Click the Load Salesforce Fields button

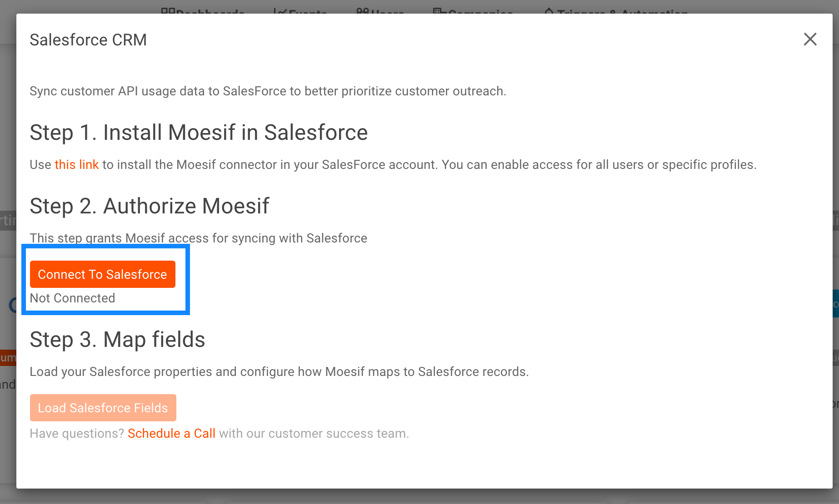[103, 408]
